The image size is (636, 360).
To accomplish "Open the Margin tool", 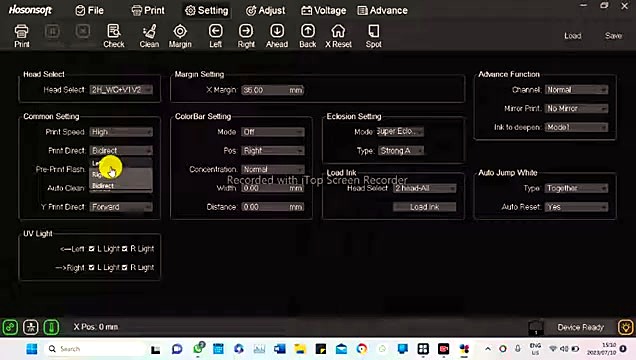I will (180, 36).
